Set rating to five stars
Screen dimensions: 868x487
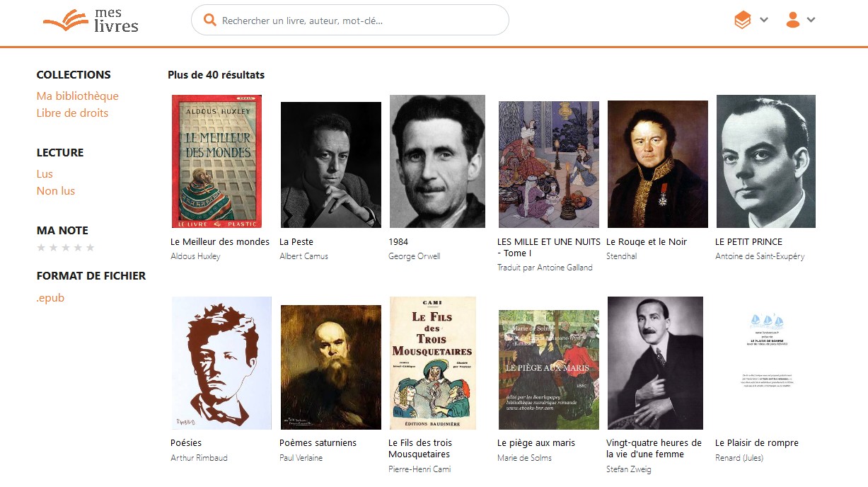pyautogui.click(x=90, y=248)
